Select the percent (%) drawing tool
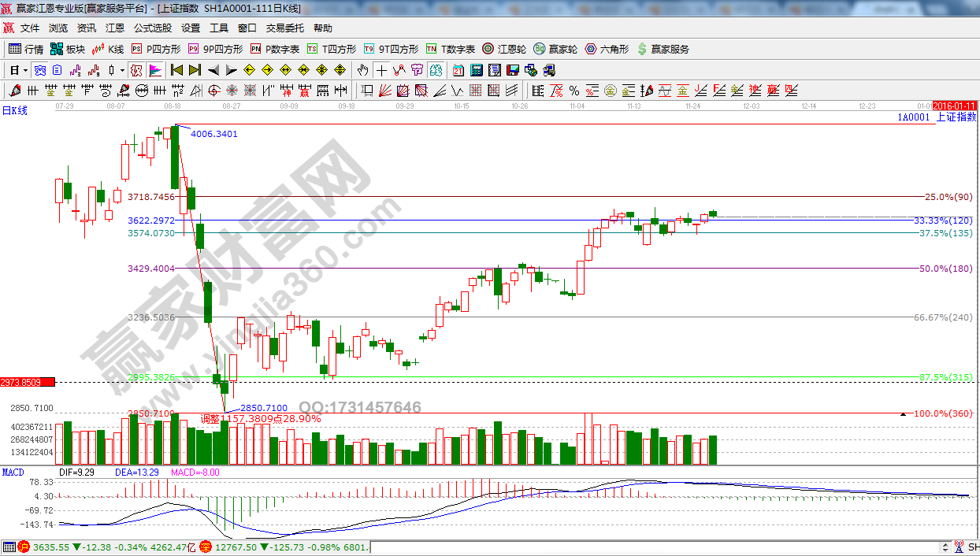The height and width of the screenshot is (556, 980). click(x=574, y=90)
